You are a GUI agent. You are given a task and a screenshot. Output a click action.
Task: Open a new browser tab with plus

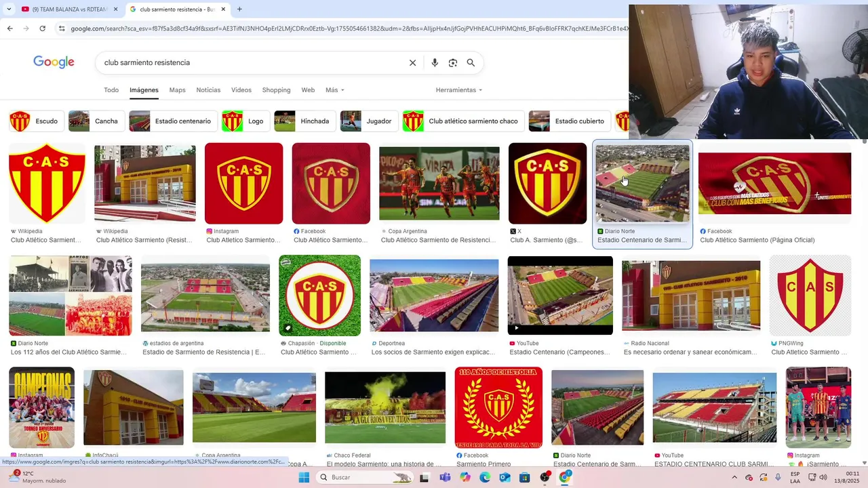click(x=239, y=9)
